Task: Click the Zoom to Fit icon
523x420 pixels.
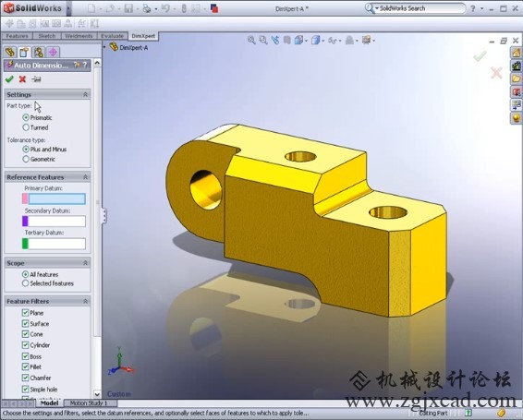Action: [251, 41]
